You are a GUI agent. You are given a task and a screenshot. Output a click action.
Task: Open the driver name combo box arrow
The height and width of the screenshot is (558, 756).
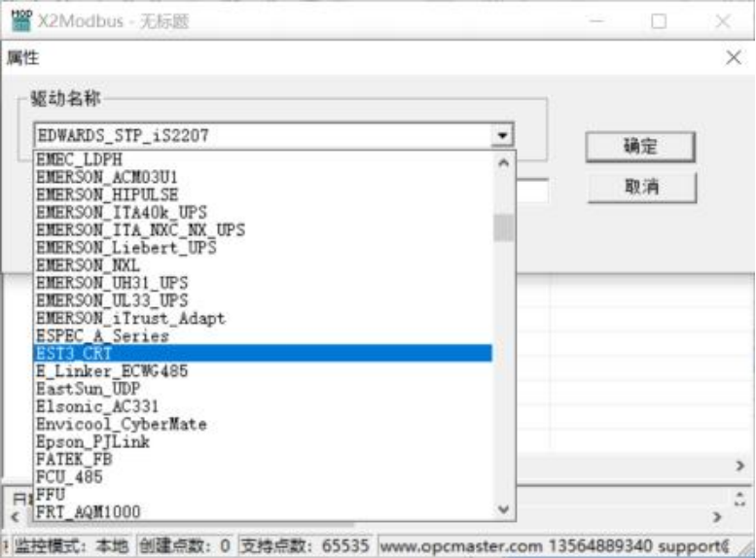[x=502, y=135]
